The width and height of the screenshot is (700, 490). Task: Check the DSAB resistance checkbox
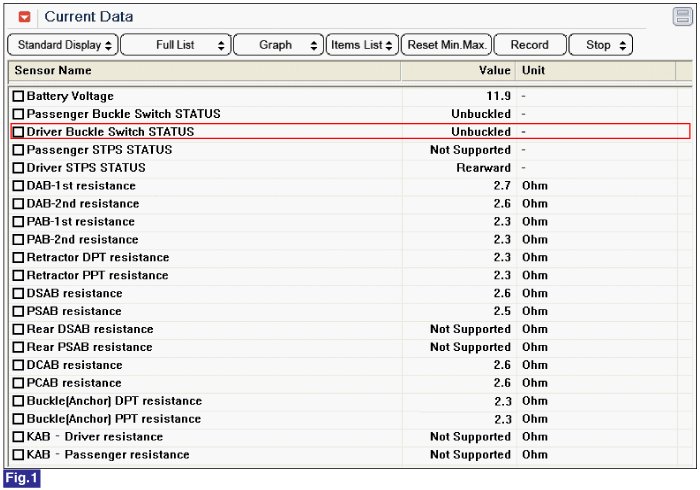pos(18,293)
